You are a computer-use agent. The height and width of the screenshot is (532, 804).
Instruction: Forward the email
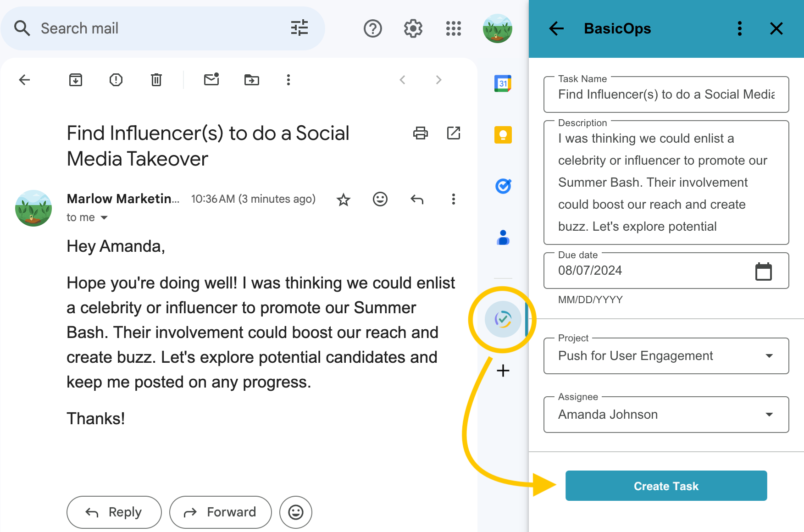(220, 512)
